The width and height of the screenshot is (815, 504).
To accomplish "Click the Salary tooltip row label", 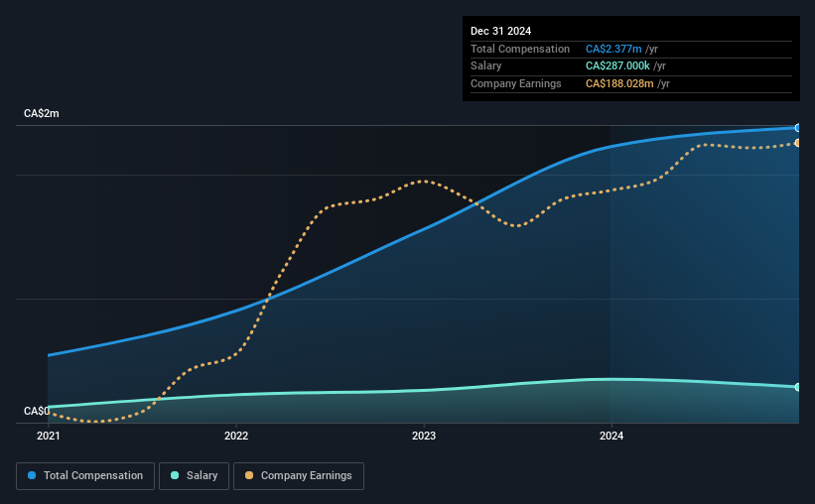I will click(x=486, y=66).
